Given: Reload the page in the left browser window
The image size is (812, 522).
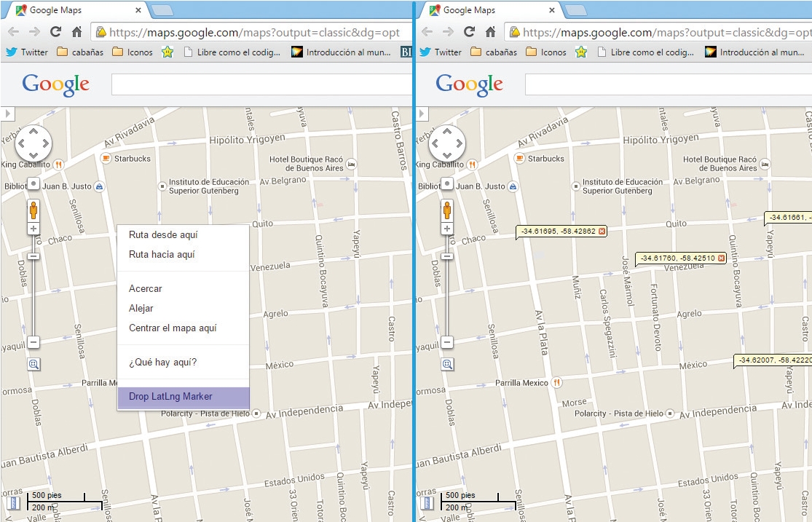Looking at the screenshot, I should coord(55,32).
